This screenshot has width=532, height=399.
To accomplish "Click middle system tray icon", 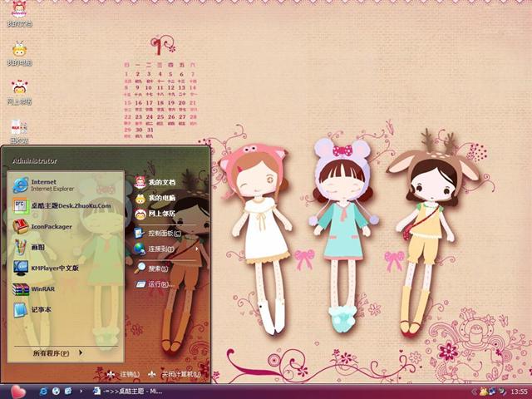I will pyautogui.click(x=493, y=392).
